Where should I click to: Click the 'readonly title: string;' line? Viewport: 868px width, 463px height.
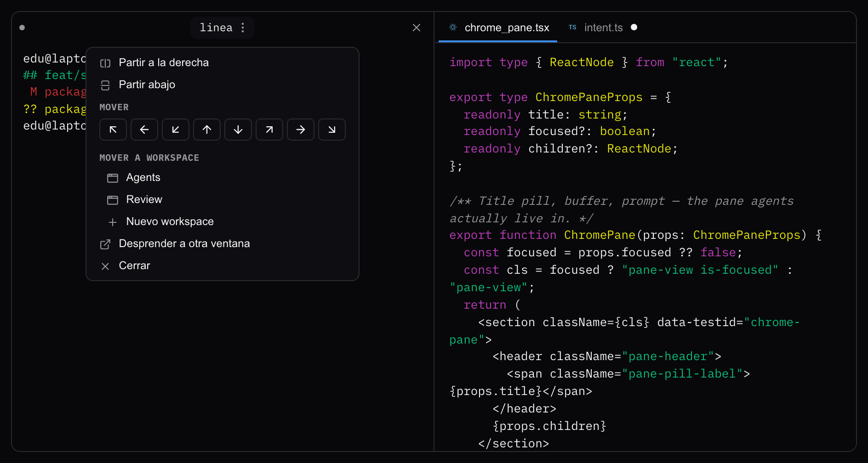546,115
